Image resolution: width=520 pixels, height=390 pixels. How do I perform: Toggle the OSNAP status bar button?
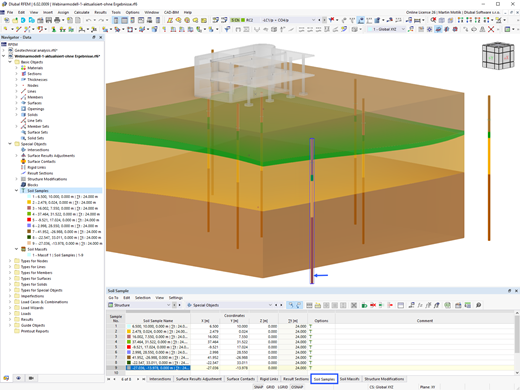(x=297, y=387)
